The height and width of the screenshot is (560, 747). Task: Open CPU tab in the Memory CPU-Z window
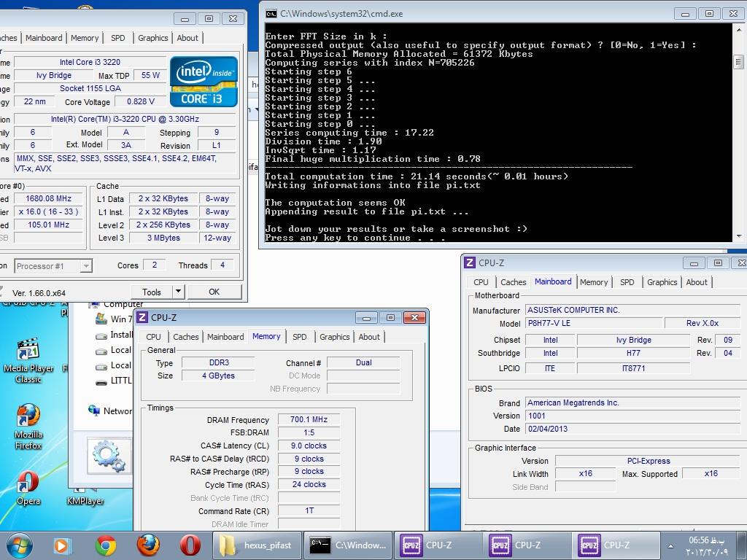[153, 337]
